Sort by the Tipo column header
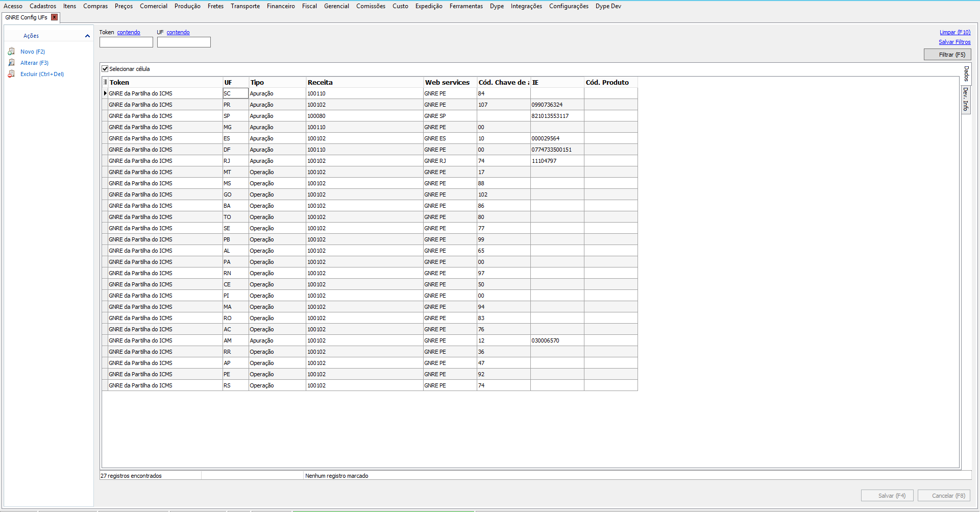The height and width of the screenshot is (512, 980). click(278, 82)
